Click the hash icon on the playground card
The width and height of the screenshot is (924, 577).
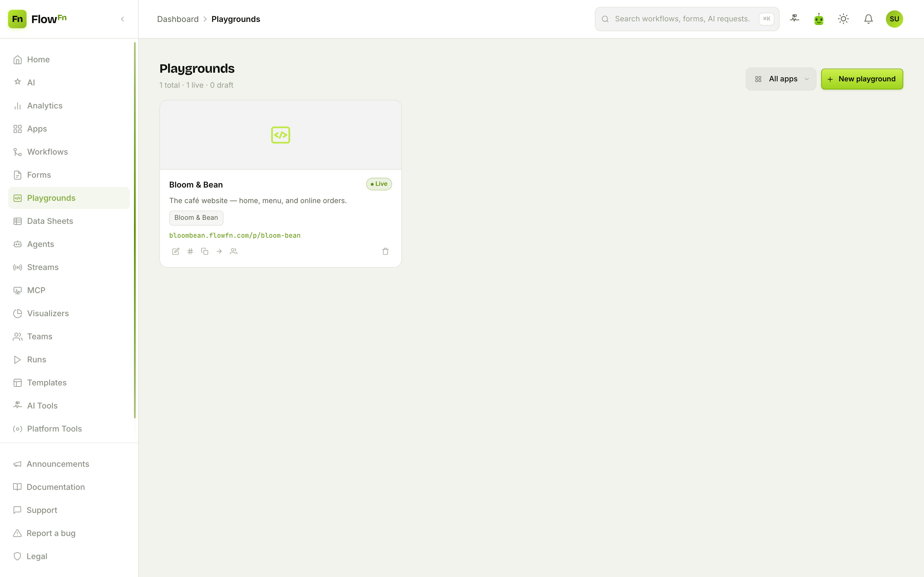click(x=190, y=251)
